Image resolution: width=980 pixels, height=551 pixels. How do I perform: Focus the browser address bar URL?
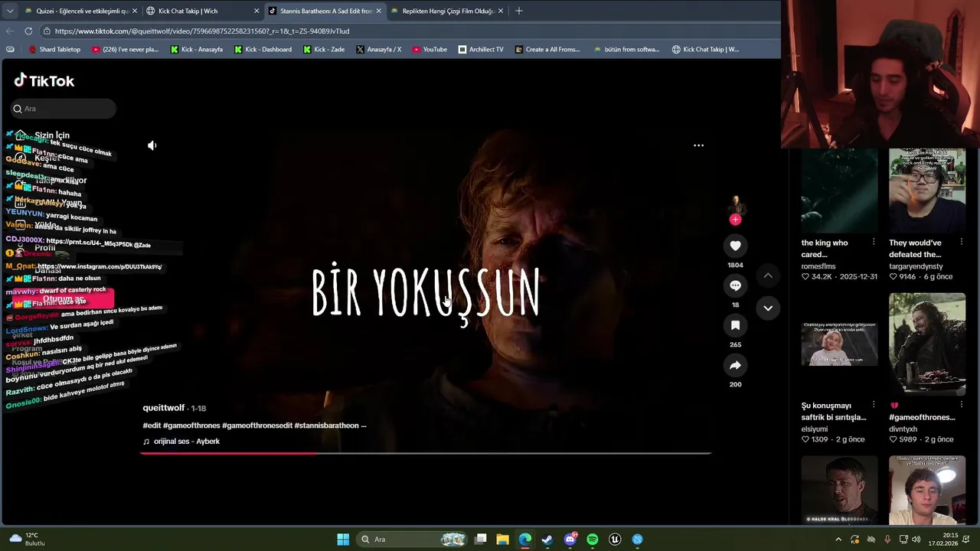tap(202, 31)
